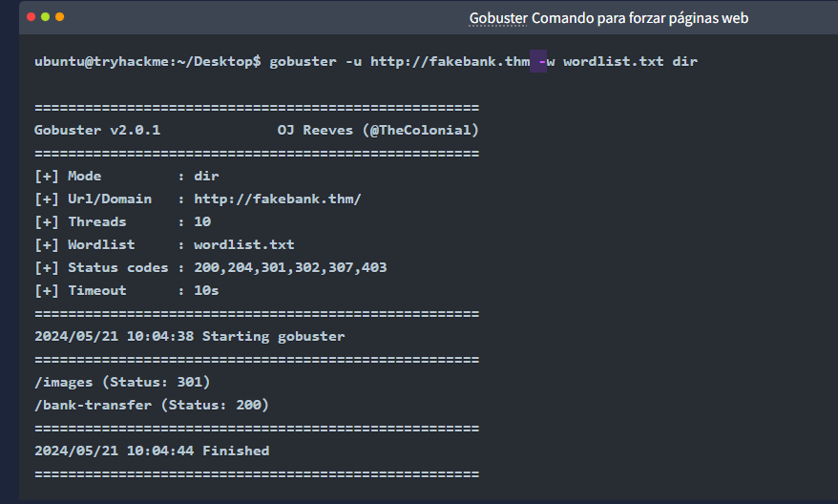
Task: Click the Threads value 10
Action: 202,221
